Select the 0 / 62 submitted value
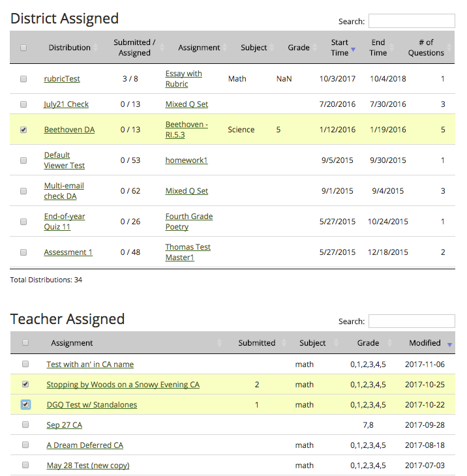This screenshot has width=467, height=476. pos(130,191)
